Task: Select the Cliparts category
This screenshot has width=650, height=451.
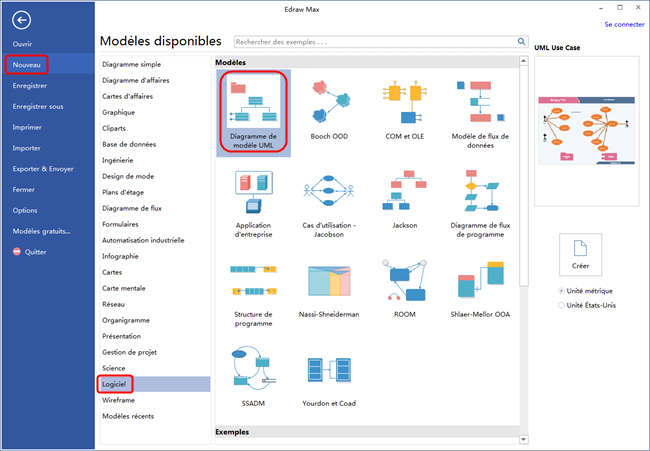Action: coord(114,129)
